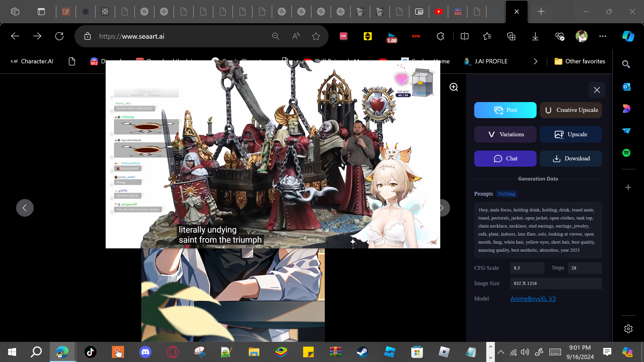
Task: Add an app to the sidebar
Action: 628,188
